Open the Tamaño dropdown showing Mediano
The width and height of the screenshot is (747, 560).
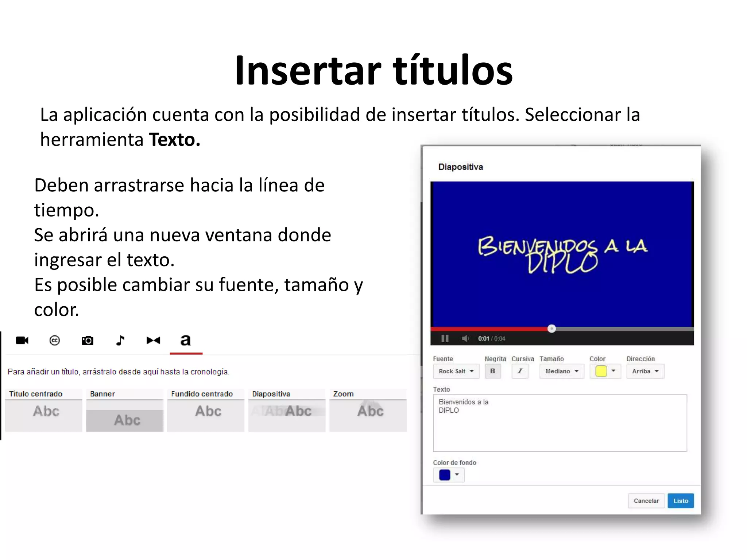click(x=562, y=371)
